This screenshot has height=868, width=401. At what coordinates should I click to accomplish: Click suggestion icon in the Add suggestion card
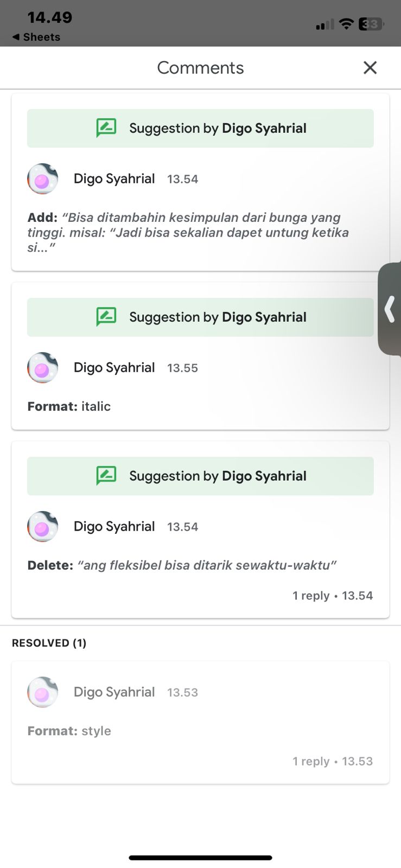(x=106, y=128)
